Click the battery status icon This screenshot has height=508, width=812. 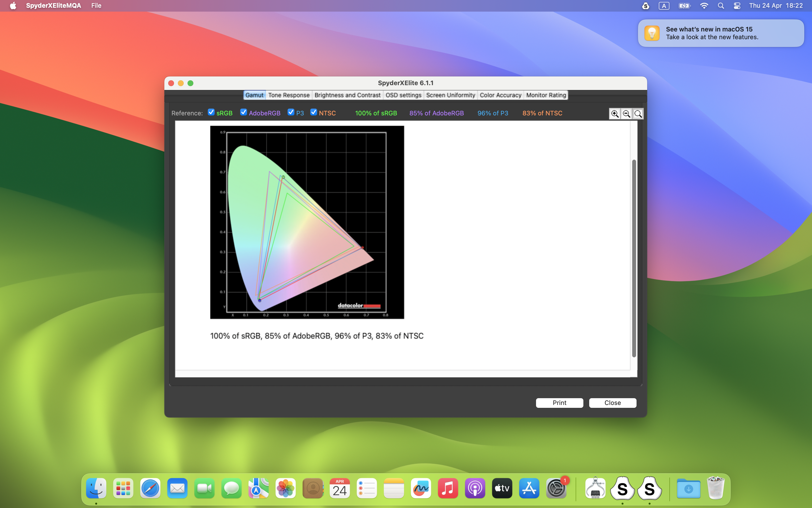pyautogui.click(x=684, y=6)
